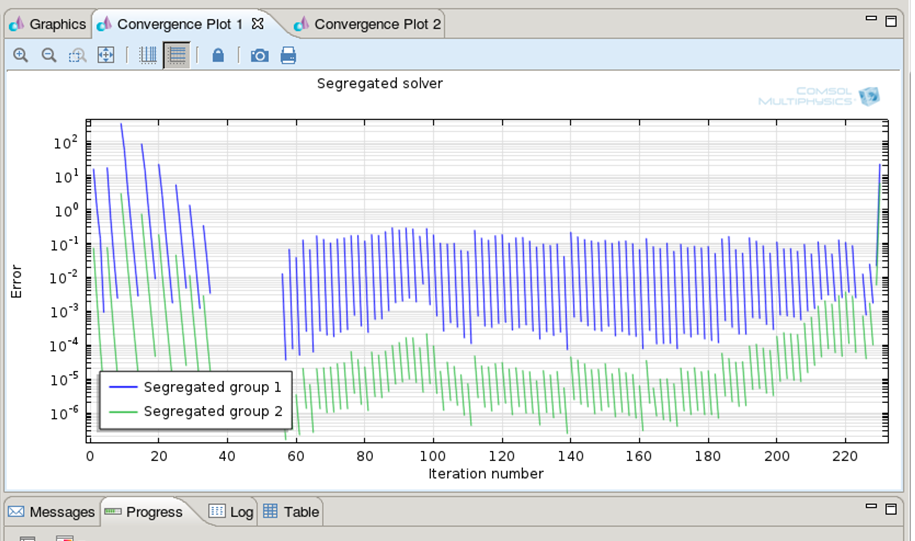915x541 pixels.
Task: Select the Progress tab
Action: point(144,512)
